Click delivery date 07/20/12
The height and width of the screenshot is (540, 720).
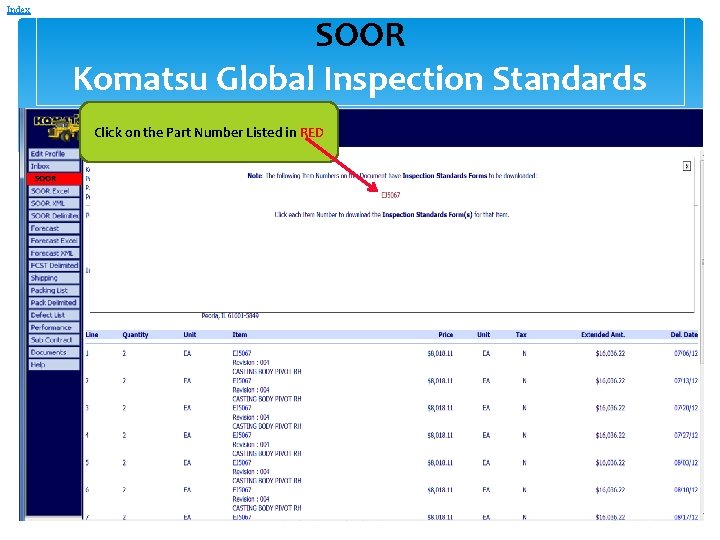pos(686,408)
